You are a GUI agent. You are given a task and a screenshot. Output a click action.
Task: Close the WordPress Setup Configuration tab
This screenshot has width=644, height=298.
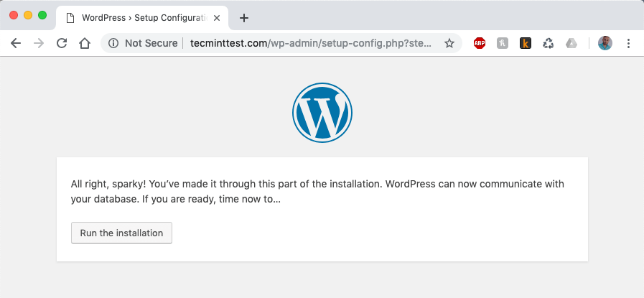click(217, 17)
